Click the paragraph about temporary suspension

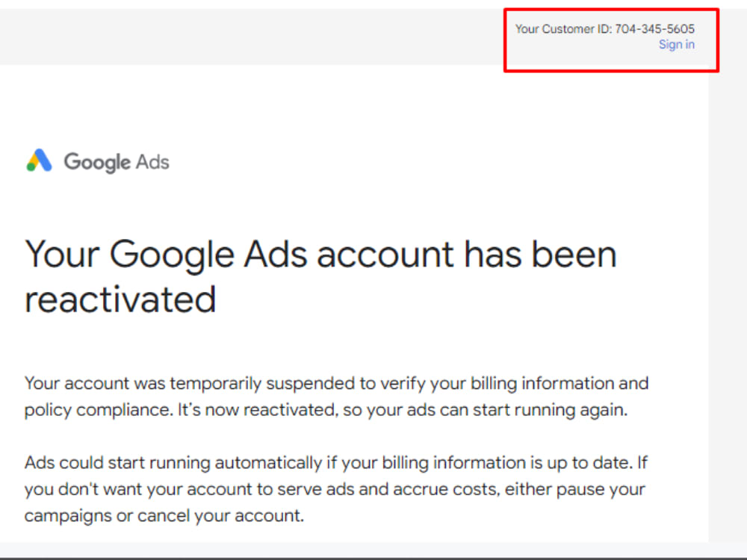coord(336,396)
